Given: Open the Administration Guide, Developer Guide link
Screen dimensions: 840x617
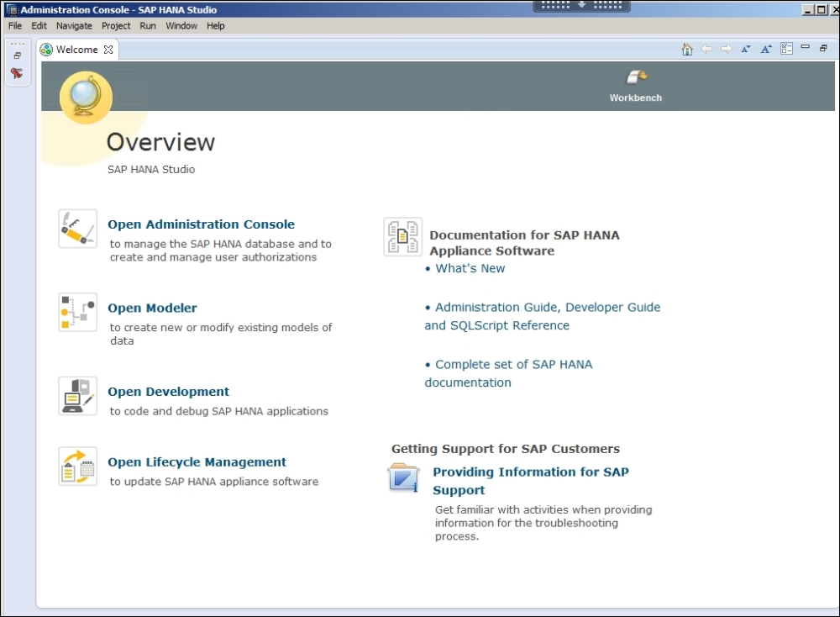Looking at the screenshot, I should pos(542,316).
